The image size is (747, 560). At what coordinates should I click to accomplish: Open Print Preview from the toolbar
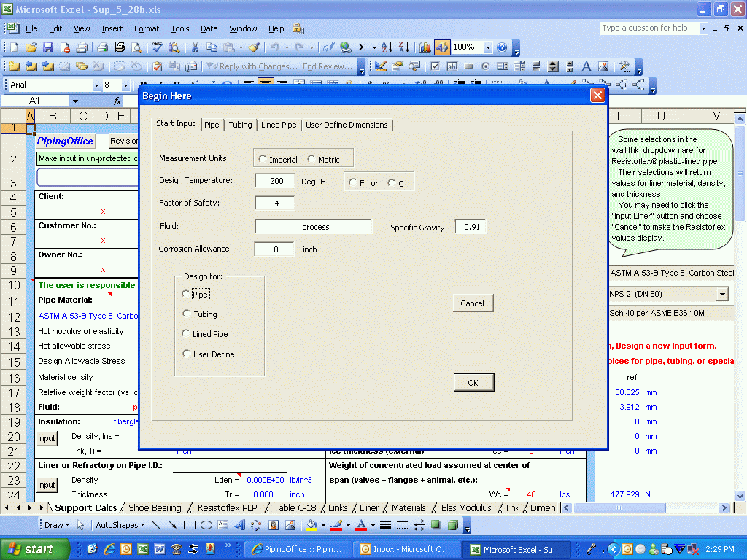(x=136, y=47)
